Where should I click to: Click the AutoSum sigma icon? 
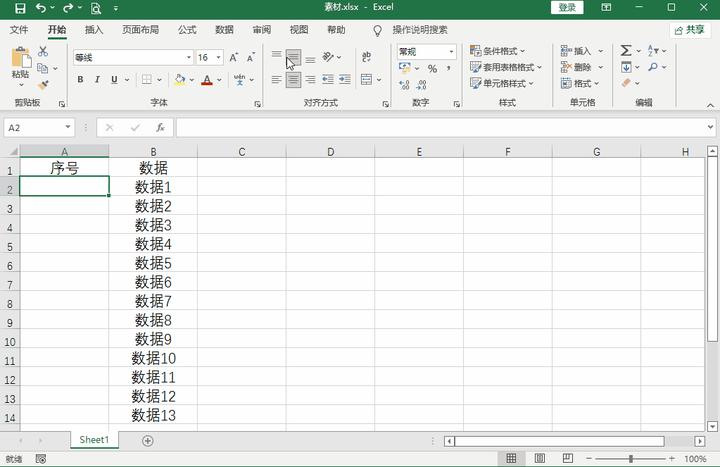coord(626,51)
